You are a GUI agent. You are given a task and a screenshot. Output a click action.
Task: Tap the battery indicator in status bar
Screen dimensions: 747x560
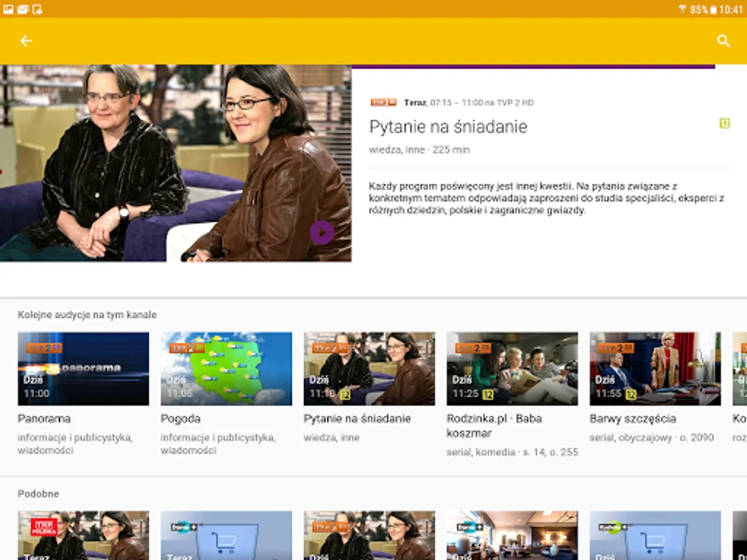click(x=713, y=9)
